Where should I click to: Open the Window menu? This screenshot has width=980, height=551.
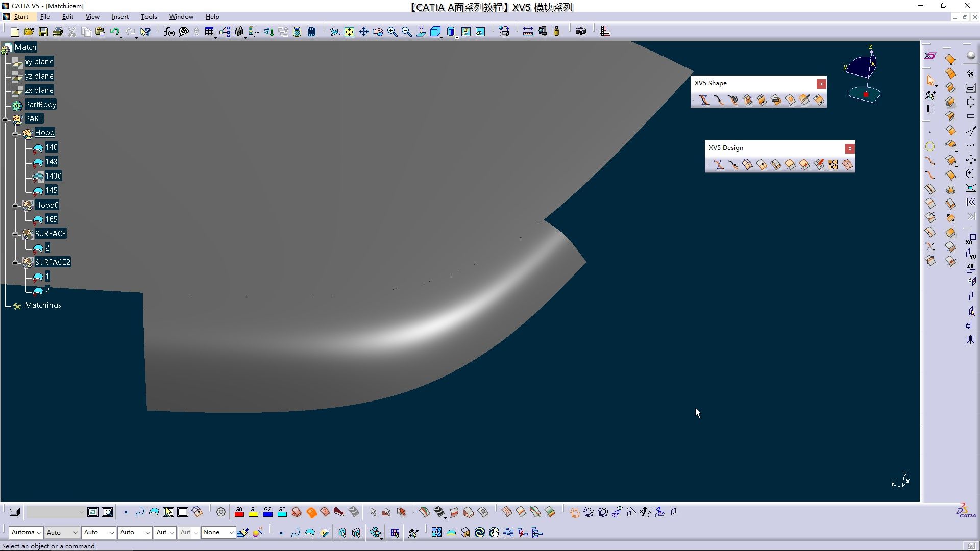coord(181,17)
